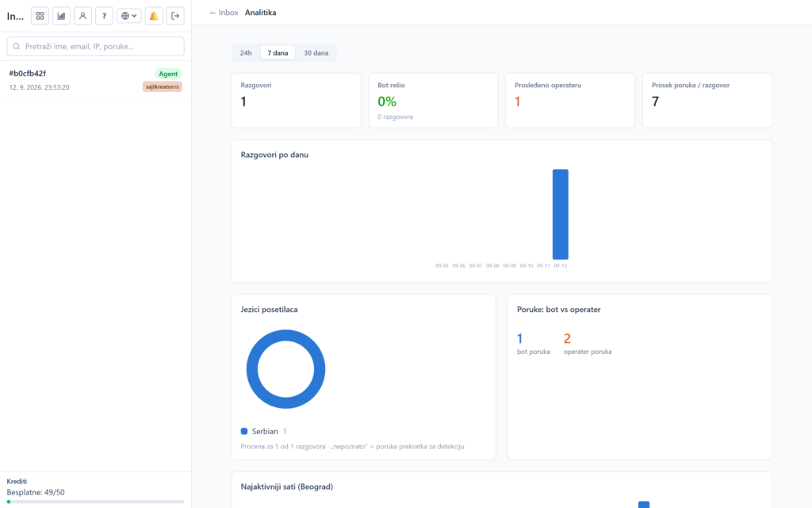Click the Prosleđeno operateru card value 1

pyautogui.click(x=517, y=102)
